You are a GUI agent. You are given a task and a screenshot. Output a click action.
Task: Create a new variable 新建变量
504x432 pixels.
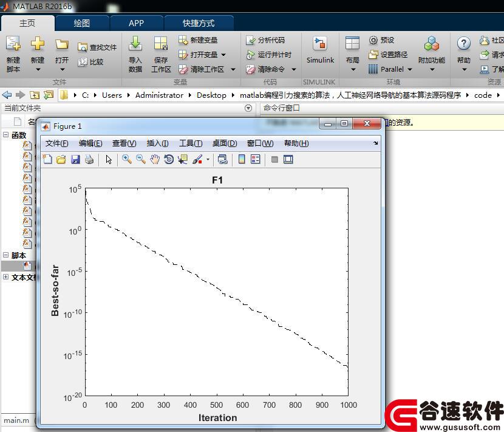tap(198, 40)
